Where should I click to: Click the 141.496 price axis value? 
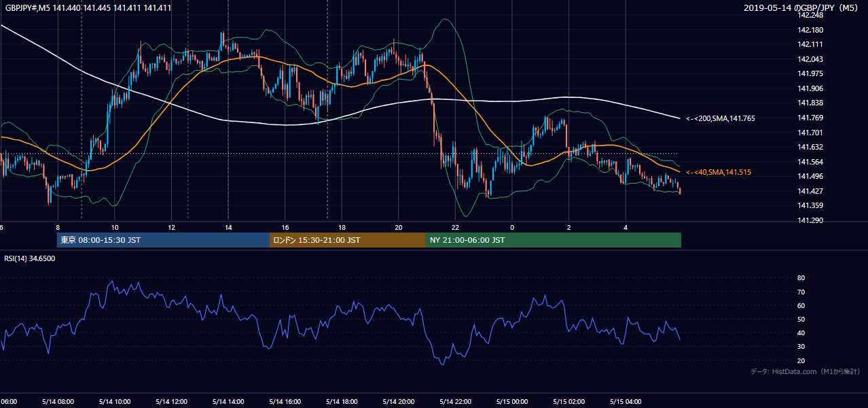click(x=810, y=176)
